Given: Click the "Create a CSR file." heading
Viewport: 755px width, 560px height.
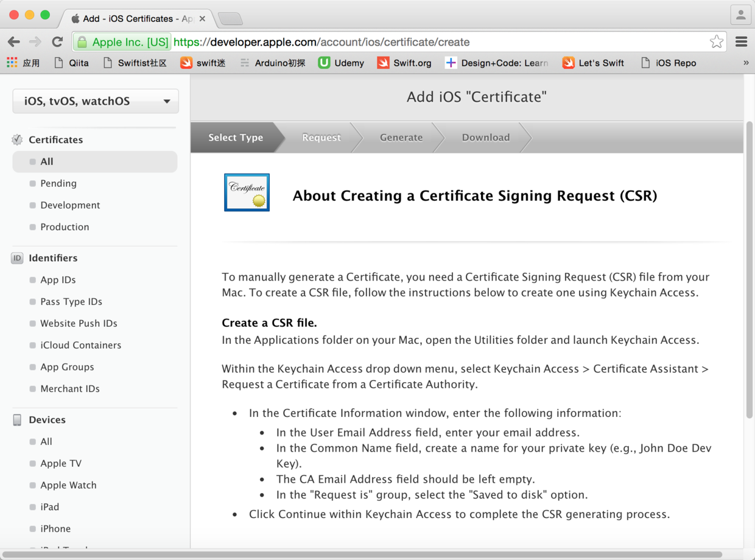Looking at the screenshot, I should coord(269,323).
